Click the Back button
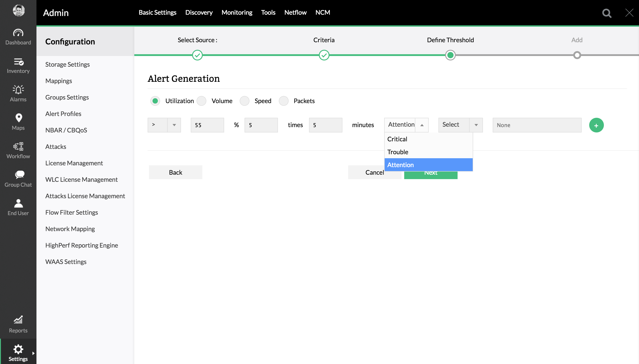The image size is (639, 364). (x=175, y=172)
